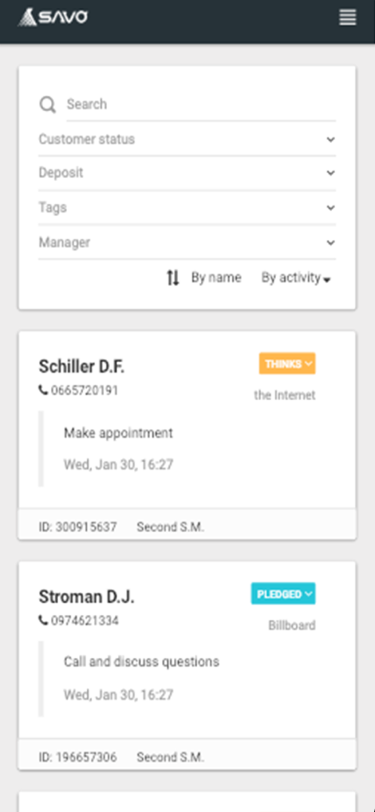Click the SAVO logo
Image resolution: width=375 pixels, height=812 pixels.
coord(52,18)
